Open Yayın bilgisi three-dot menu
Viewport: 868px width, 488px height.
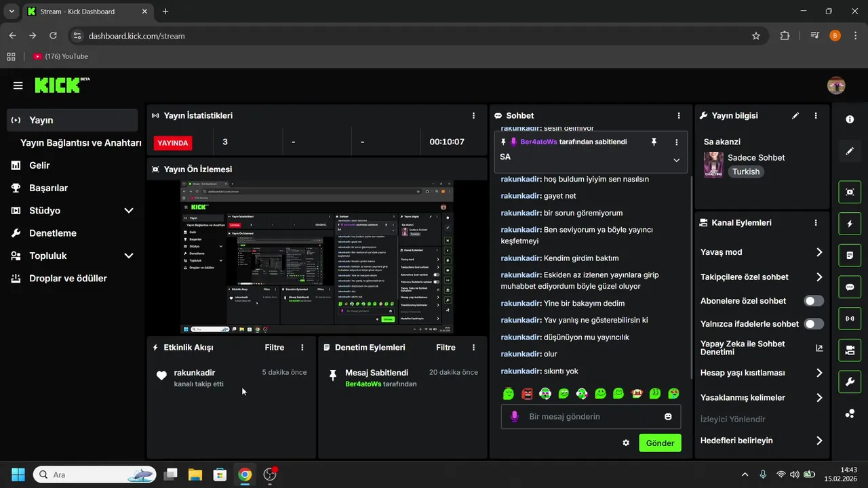coord(816,116)
